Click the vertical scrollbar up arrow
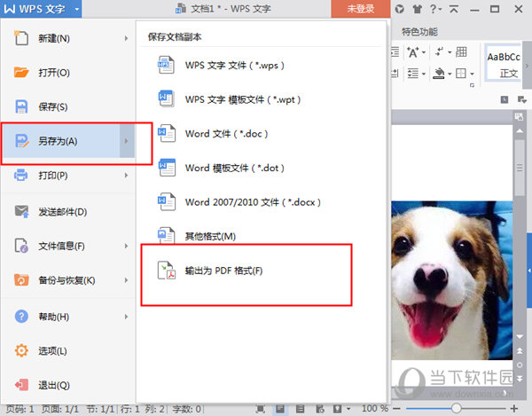The width and height of the screenshot is (532, 416). tap(520, 130)
